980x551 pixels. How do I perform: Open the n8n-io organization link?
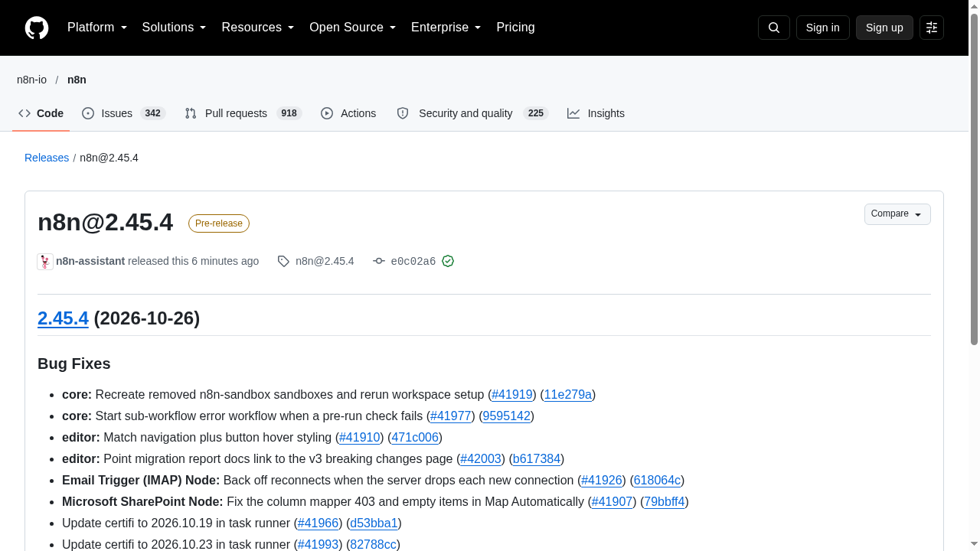(31, 80)
